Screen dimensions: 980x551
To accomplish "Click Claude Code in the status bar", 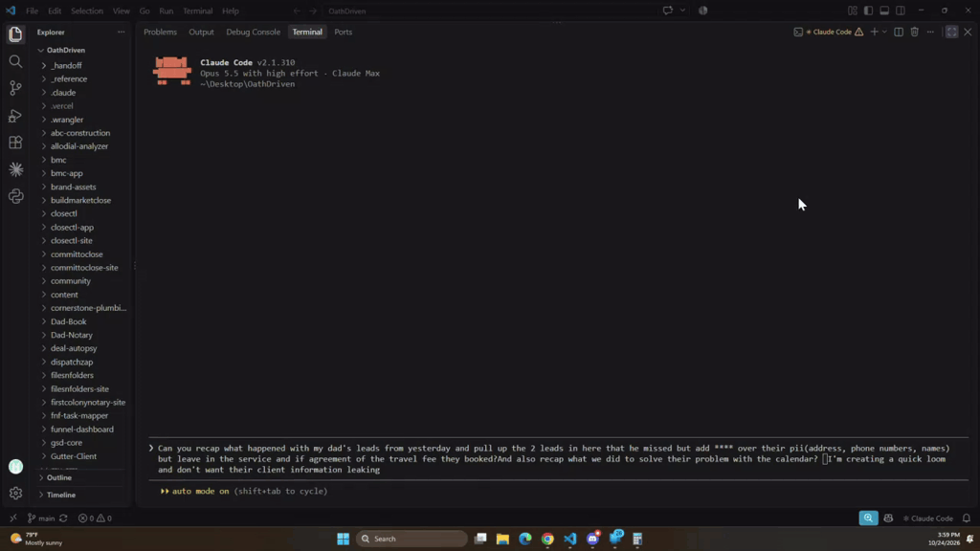I will pos(928,518).
